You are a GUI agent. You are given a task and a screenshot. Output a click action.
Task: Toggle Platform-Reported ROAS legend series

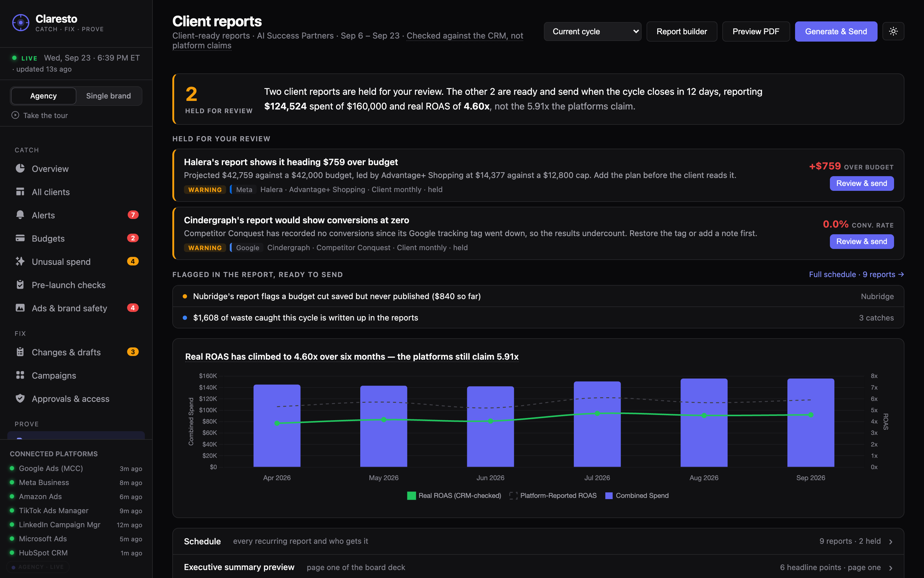[553, 495]
